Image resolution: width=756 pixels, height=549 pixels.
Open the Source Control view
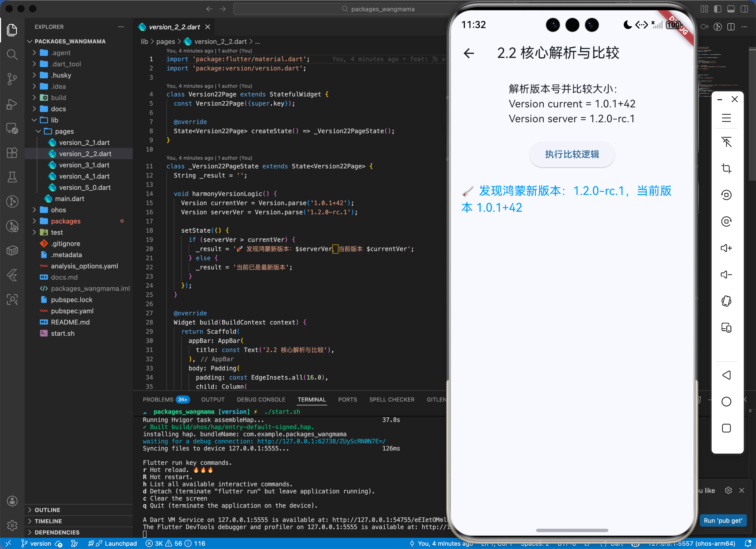tap(12, 79)
